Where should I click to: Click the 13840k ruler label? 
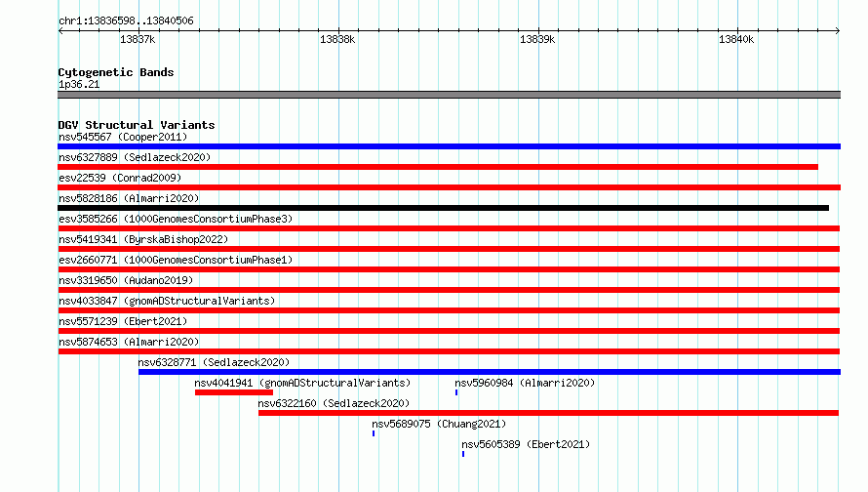[736, 39]
